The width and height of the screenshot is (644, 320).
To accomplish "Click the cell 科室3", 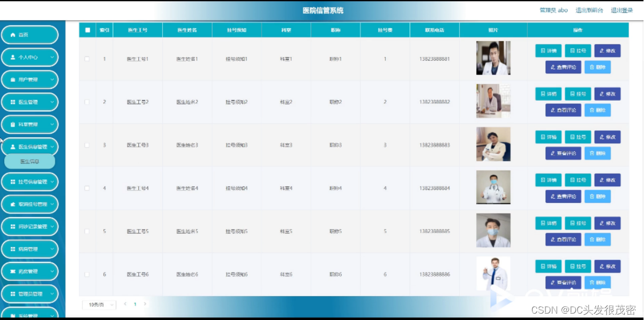I will [x=286, y=145].
